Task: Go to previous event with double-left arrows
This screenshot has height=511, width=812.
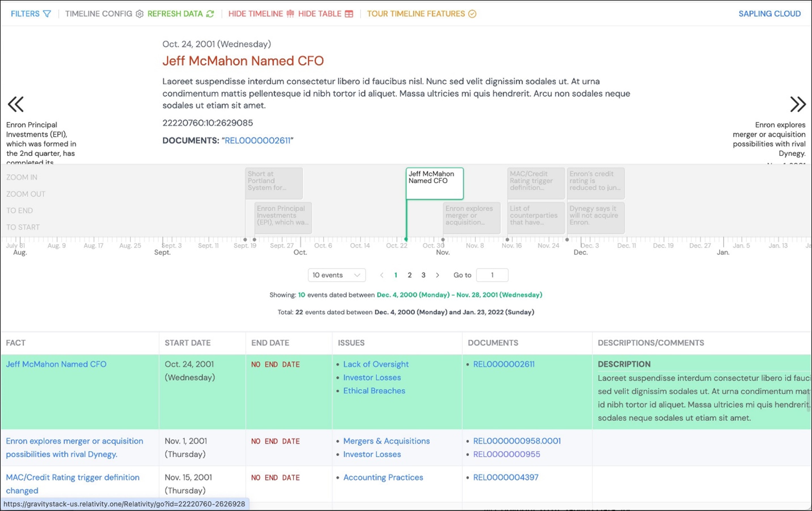Action: (16, 104)
